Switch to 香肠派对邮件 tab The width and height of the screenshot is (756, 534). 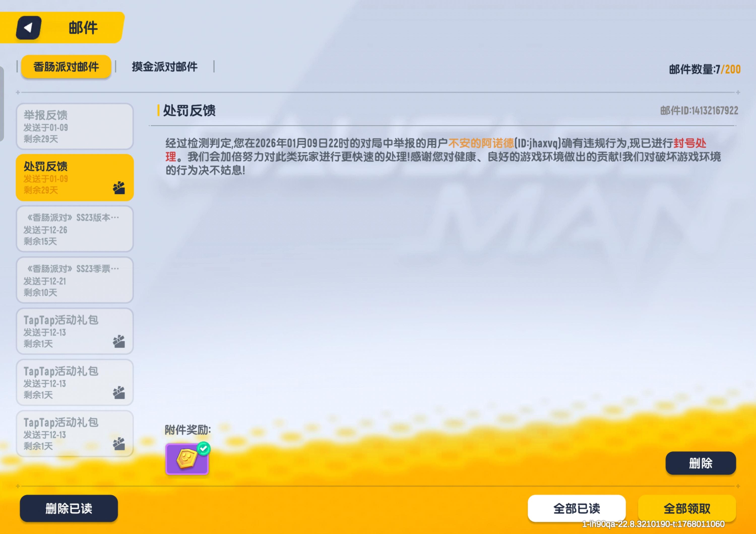tap(66, 67)
